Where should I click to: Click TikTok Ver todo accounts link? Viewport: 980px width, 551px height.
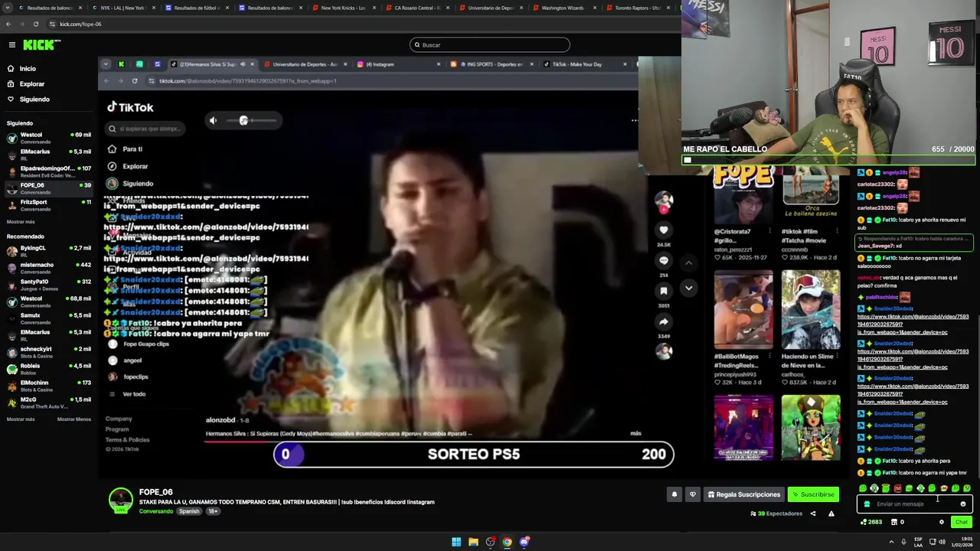pos(134,394)
